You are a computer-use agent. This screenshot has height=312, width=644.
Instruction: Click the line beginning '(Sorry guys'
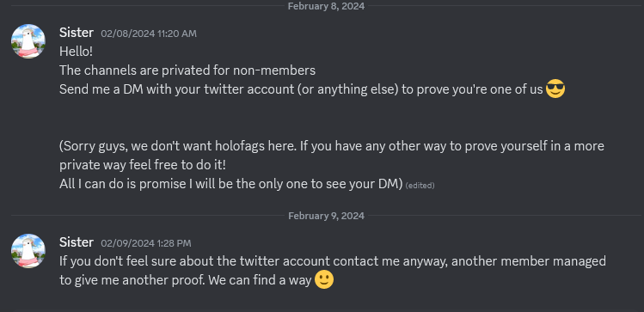pyautogui.click(x=332, y=146)
